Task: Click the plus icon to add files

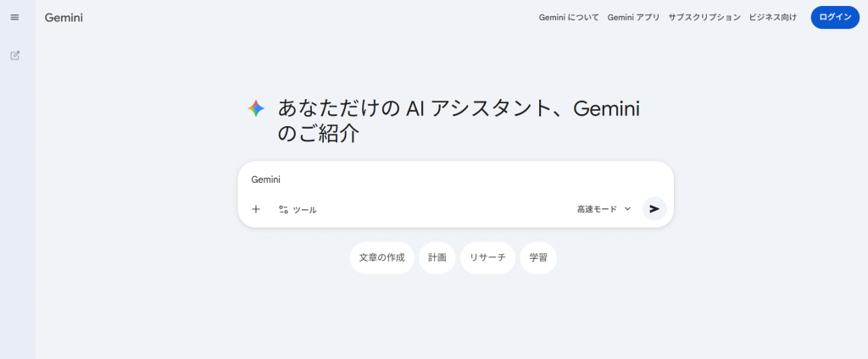Action: click(256, 209)
